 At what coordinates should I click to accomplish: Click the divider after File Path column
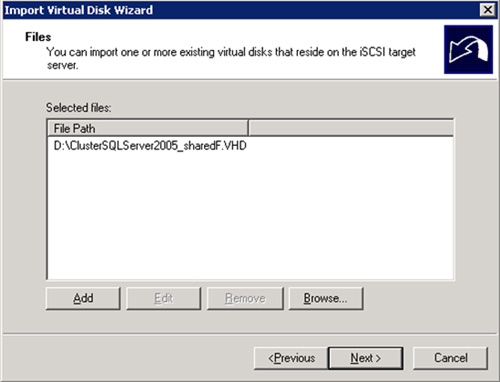coord(248,128)
